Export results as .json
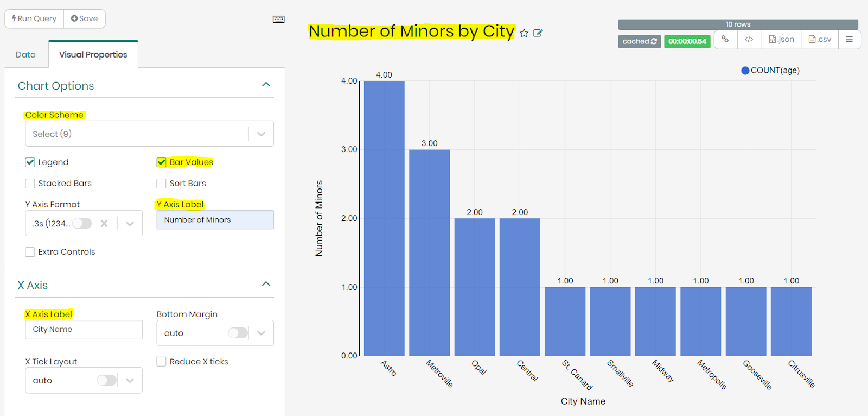The height and width of the screenshot is (416, 868). pos(781,40)
